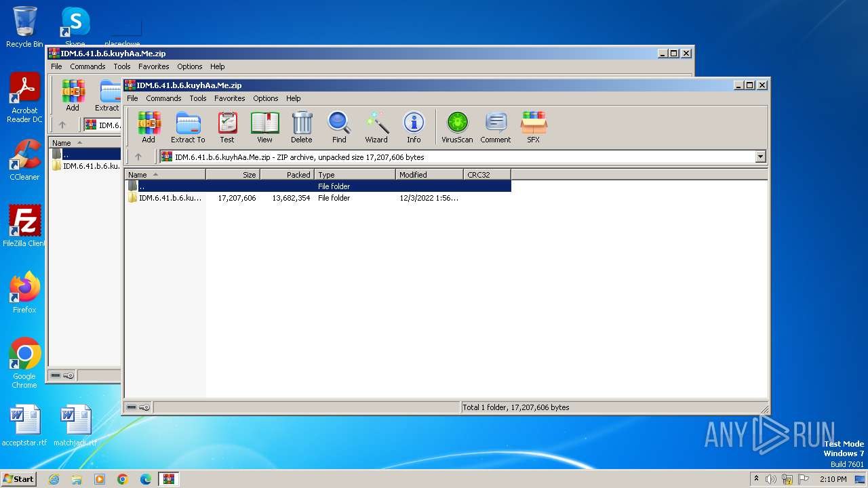Image resolution: width=868 pixels, height=488 pixels.
Task: Open Help menu in front window
Action: coord(294,98)
